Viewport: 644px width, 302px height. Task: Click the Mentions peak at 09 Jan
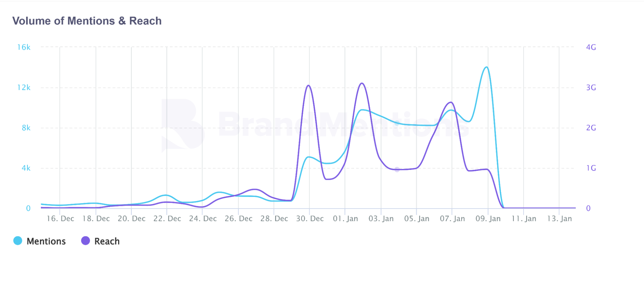(486, 67)
